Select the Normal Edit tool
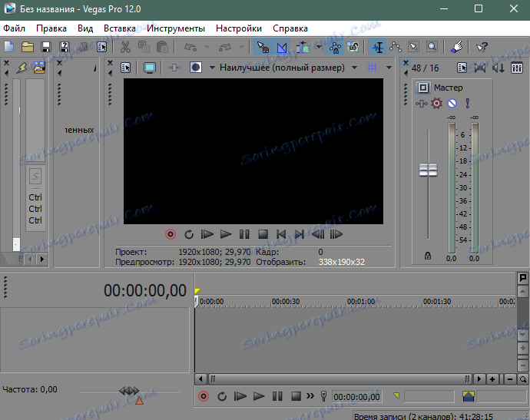The height and width of the screenshot is (420, 530). pos(378,47)
